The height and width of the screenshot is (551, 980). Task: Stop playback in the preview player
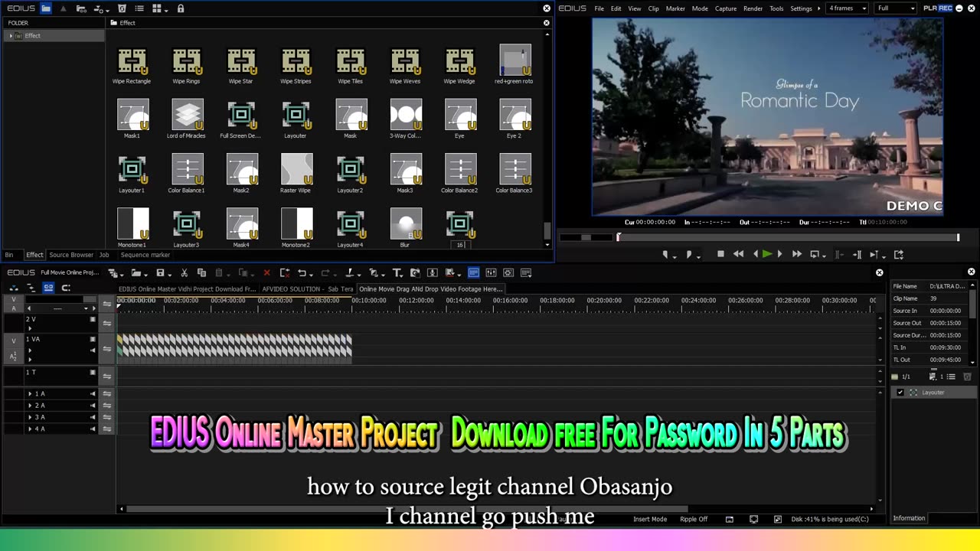pos(720,254)
